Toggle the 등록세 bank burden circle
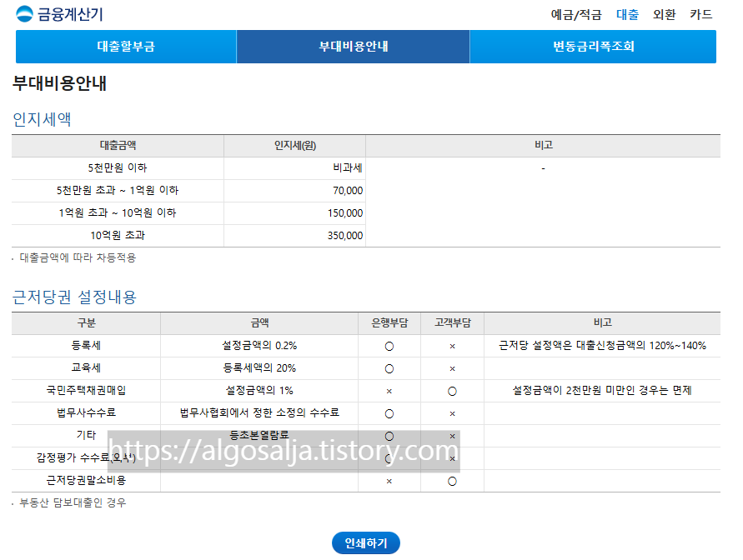Image resolution: width=743 pixels, height=560 pixels. click(389, 345)
